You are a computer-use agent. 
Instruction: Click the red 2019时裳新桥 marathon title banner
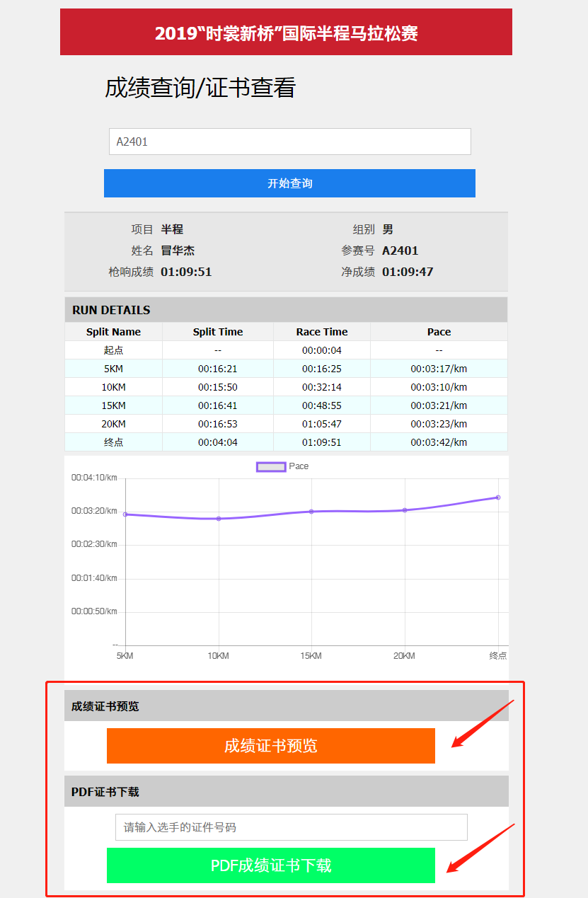click(x=286, y=32)
